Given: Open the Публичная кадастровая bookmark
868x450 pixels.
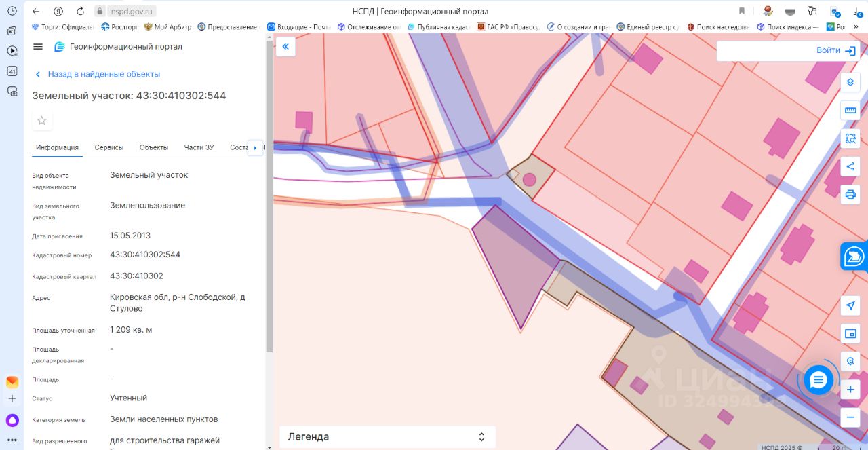Looking at the screenshot, I should (x=439, y=27).
